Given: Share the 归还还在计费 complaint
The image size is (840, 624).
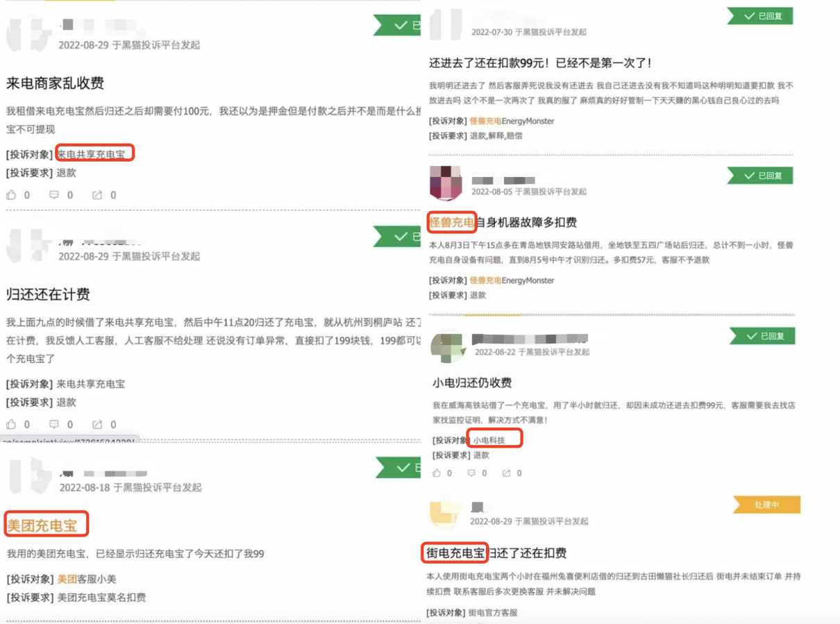Looking at the screenshot, I should 98,424.
